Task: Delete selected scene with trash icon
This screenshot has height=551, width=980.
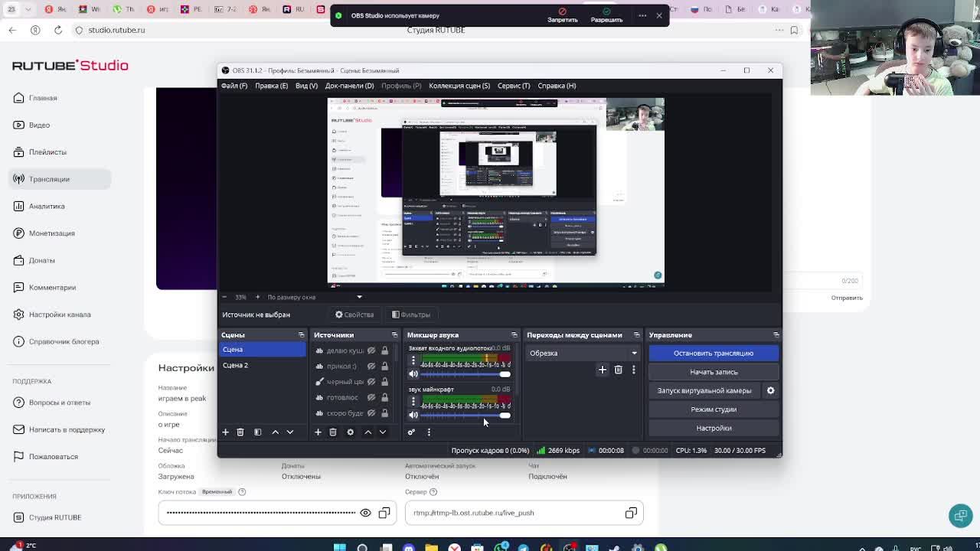Action: click(x=240, y=432)
